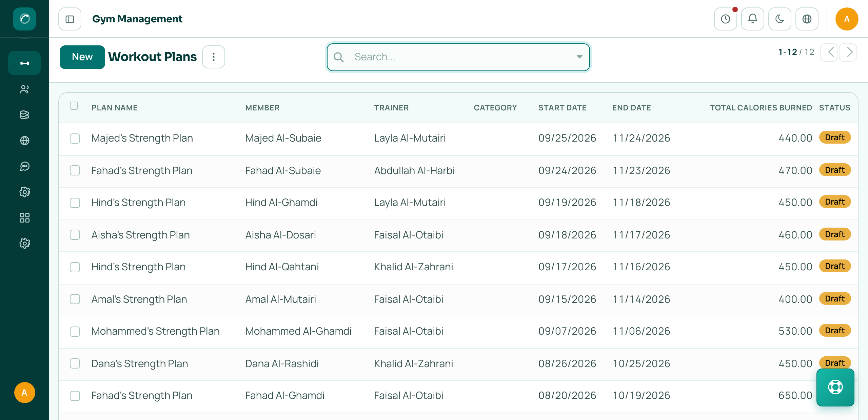Sort by Total Calories Burned column
868x420 pixels.
761,108
